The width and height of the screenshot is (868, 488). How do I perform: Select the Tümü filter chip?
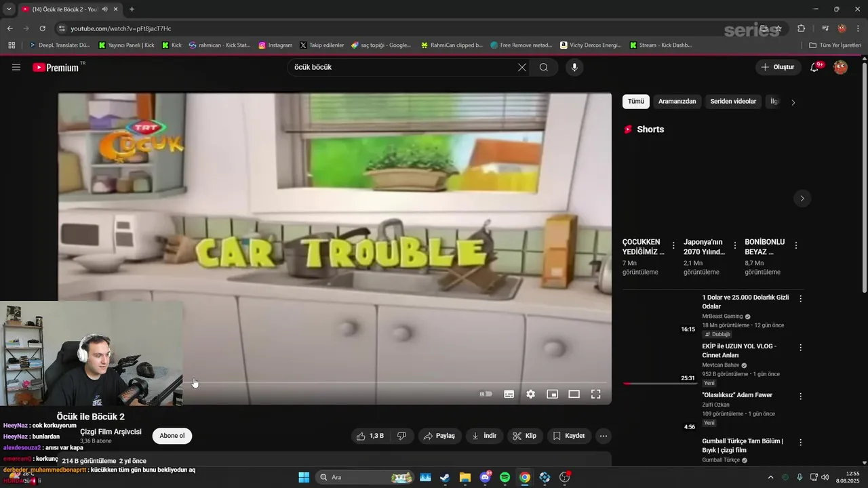[635, 102]
